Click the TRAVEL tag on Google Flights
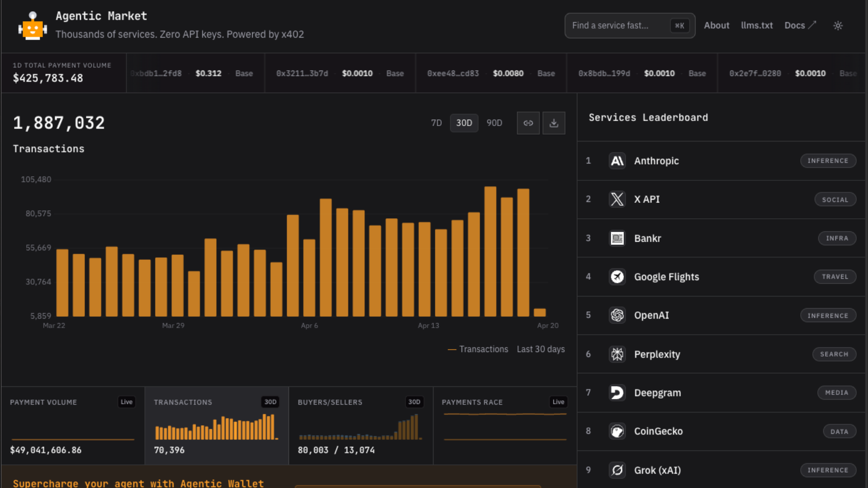 [x=835, y=277]
